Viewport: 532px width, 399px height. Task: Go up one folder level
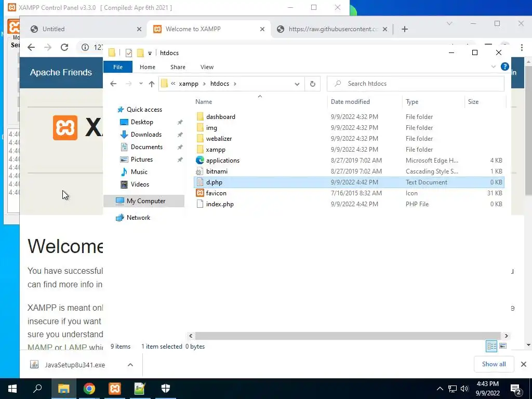pos(152,84)
